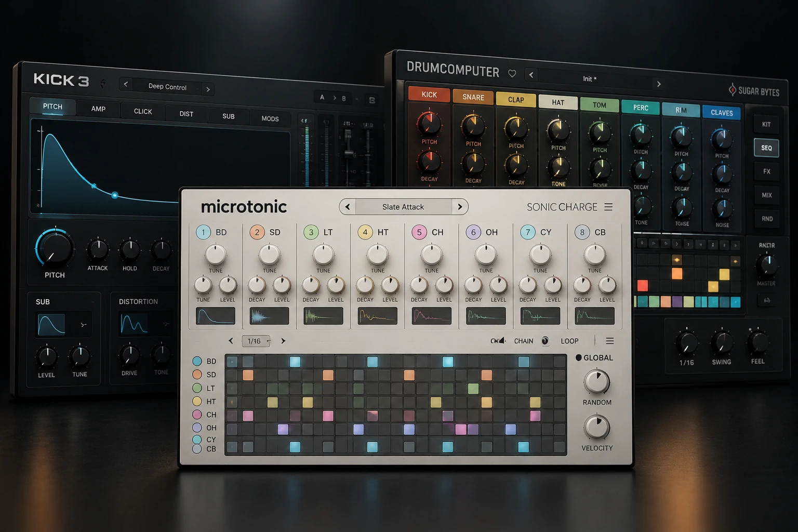This screenshot has width=798, height=532.
Task: Go to previous DrumComputer preset before Init
Action: click(531, 75)
